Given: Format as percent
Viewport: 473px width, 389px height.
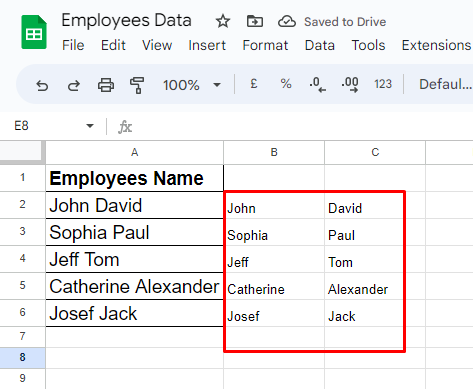Looking at the screenshot, I should click(286, 84).
